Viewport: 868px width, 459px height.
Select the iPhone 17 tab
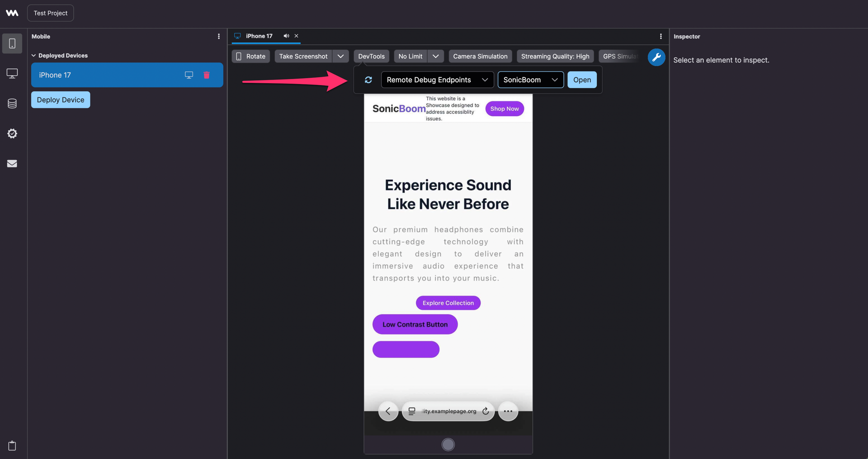click(x=259, y=36)
